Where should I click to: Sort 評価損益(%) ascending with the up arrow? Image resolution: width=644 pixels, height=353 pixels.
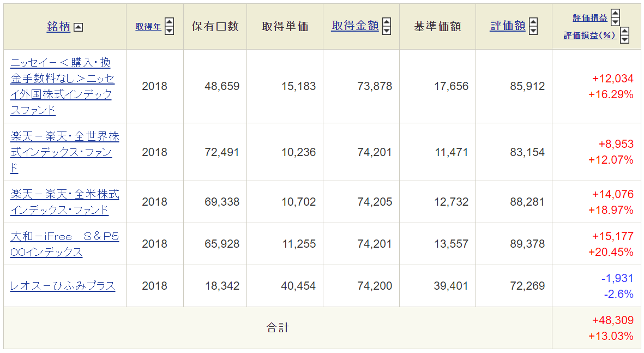point(624,31)
